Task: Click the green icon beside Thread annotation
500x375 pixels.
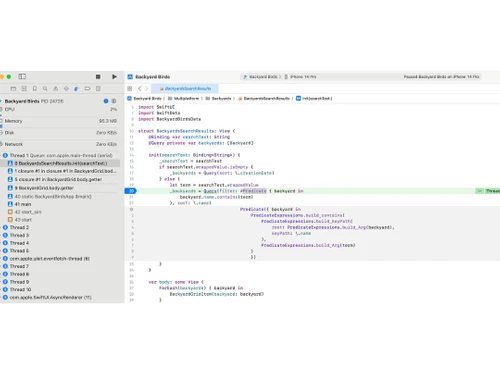Action: (479, 191)
